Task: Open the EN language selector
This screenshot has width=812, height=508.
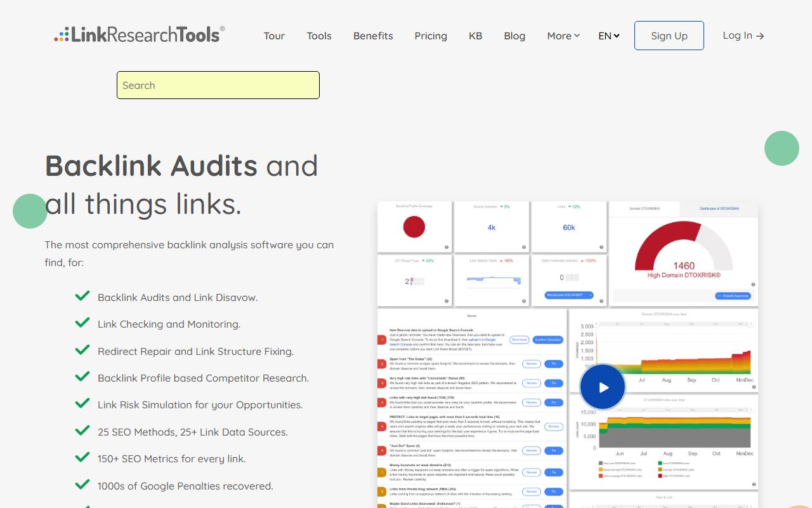Action: 609,36
